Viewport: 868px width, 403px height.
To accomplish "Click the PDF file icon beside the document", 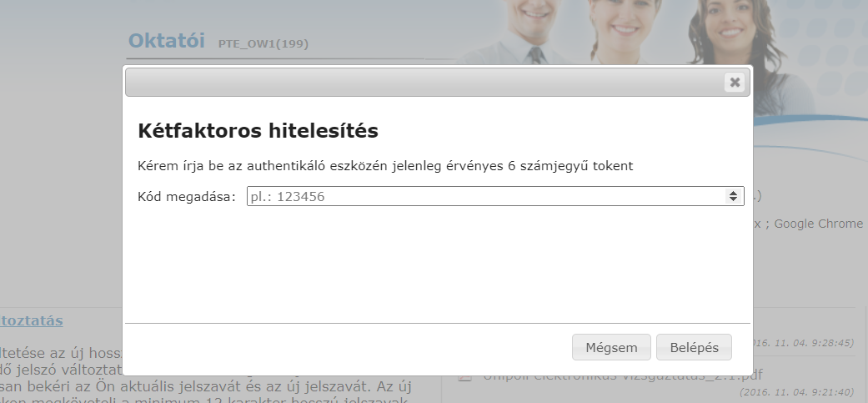I will click(465, 375).
